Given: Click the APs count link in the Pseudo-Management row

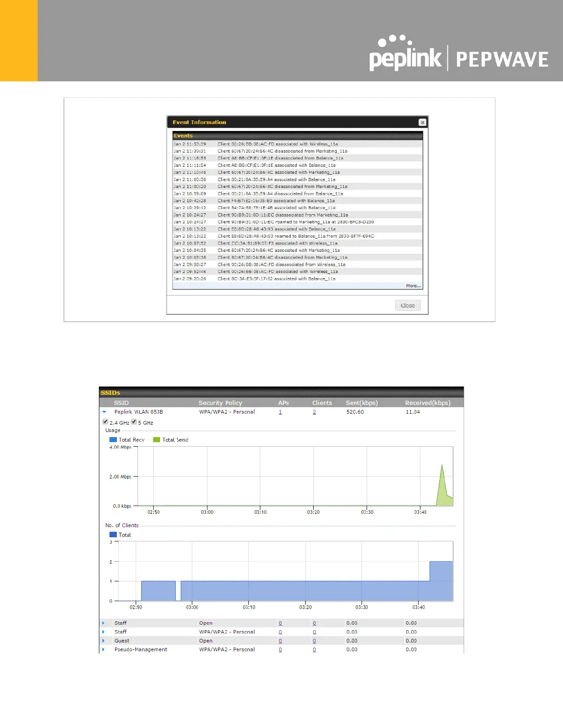Looking at the screenshot, I should tap(280, 649).
